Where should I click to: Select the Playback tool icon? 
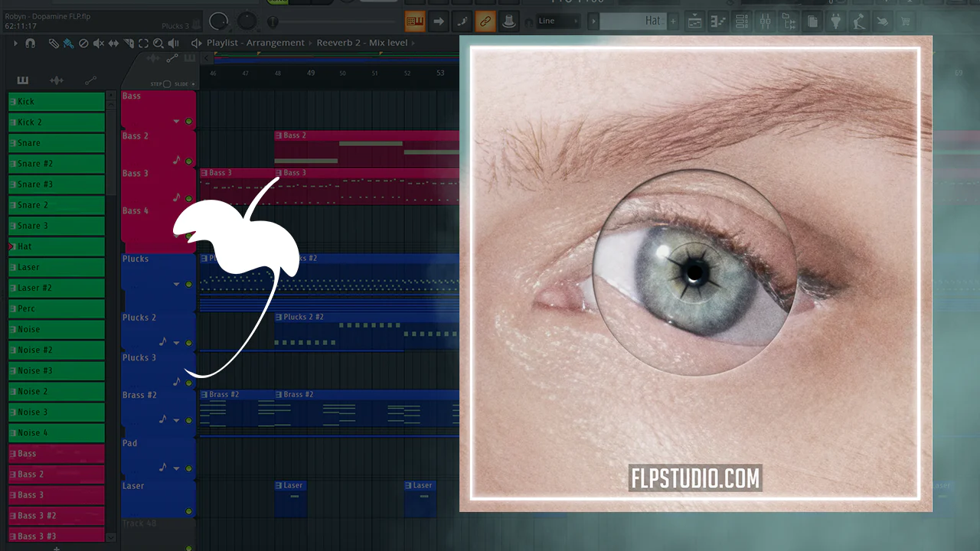(173, 44)
